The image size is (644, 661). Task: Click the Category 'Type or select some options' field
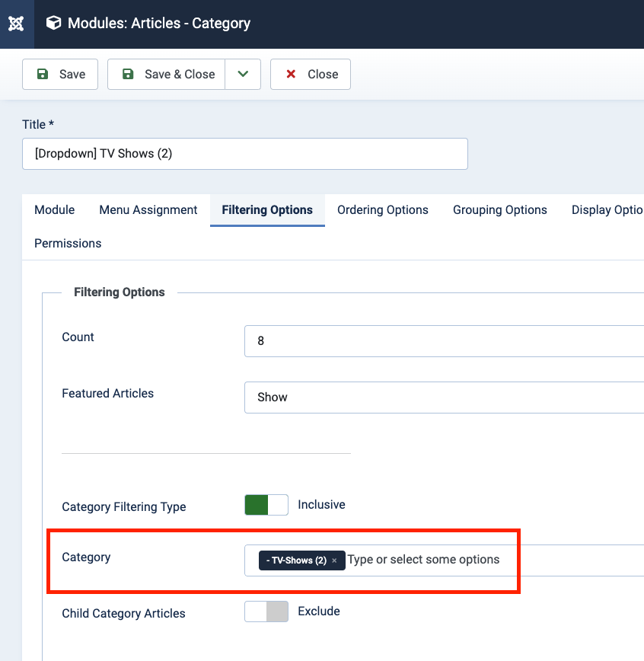457,560
